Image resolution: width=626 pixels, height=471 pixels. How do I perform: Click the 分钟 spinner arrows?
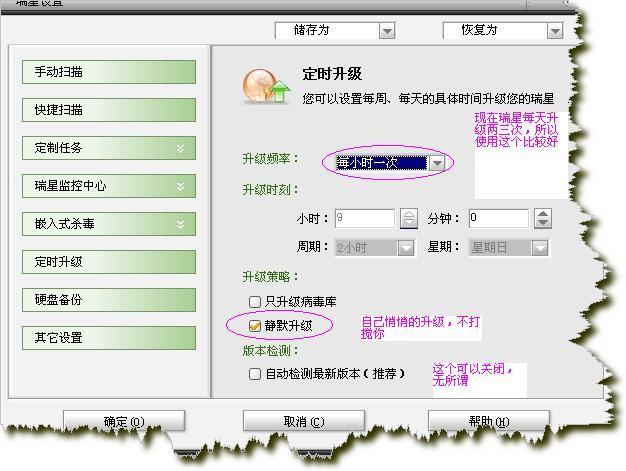coord(543,218)
